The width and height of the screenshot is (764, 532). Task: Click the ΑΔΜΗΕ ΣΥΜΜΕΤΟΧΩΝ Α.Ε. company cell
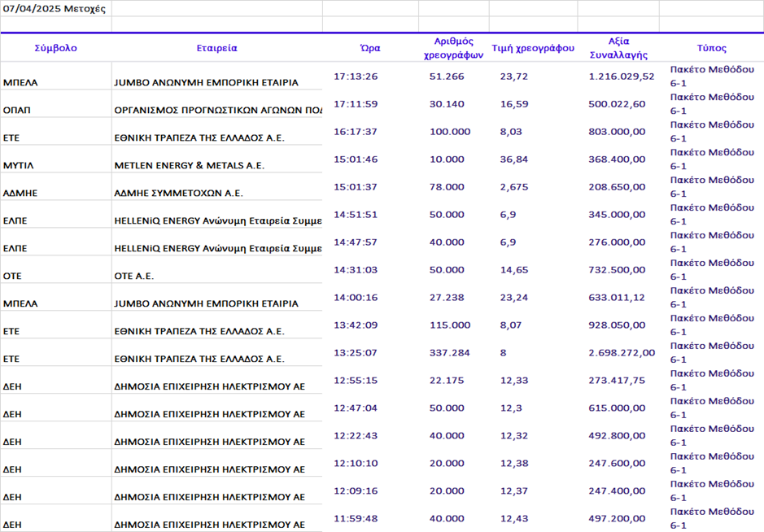coord(179,193)
